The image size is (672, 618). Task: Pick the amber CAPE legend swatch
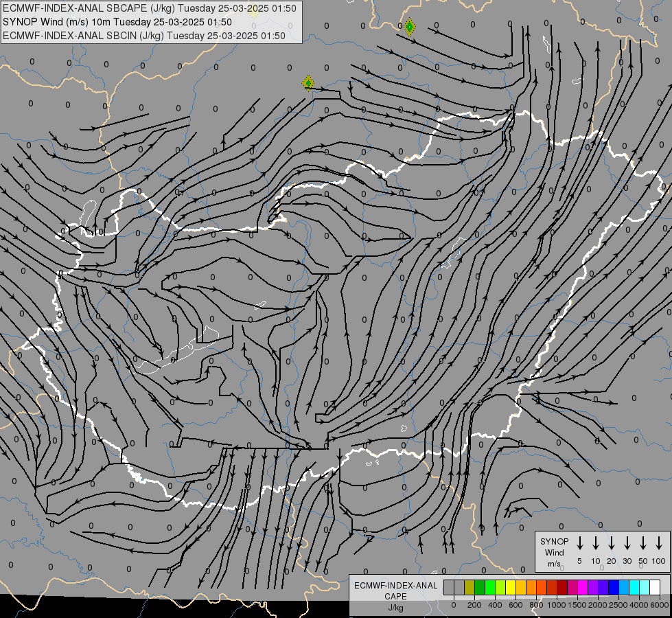[521, 587]
